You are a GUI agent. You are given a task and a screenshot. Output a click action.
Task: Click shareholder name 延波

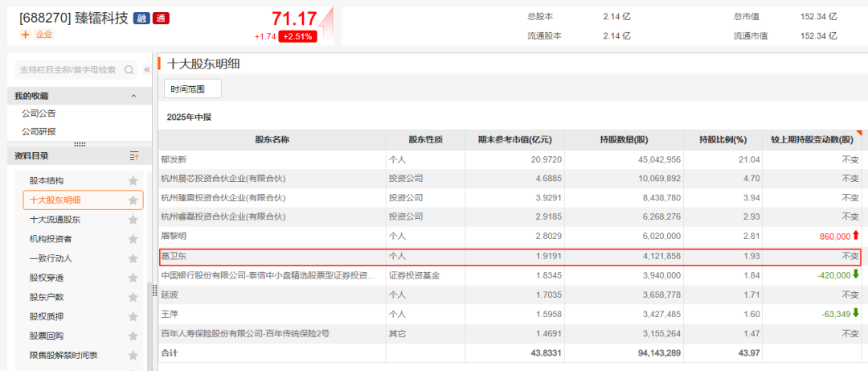pyautogui.click(x=169, y=295)
